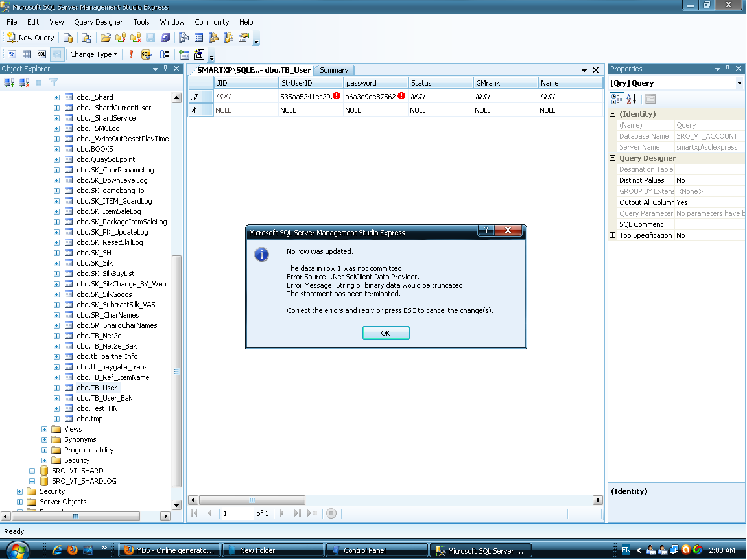Click the password cell in row 1

(375, 96)
